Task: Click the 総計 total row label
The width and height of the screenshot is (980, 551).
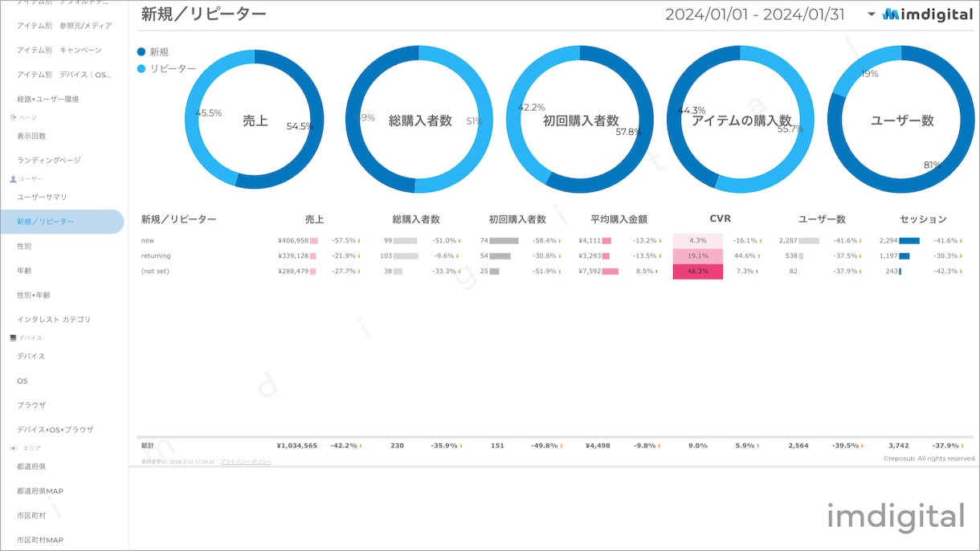Action: [147, 445]
